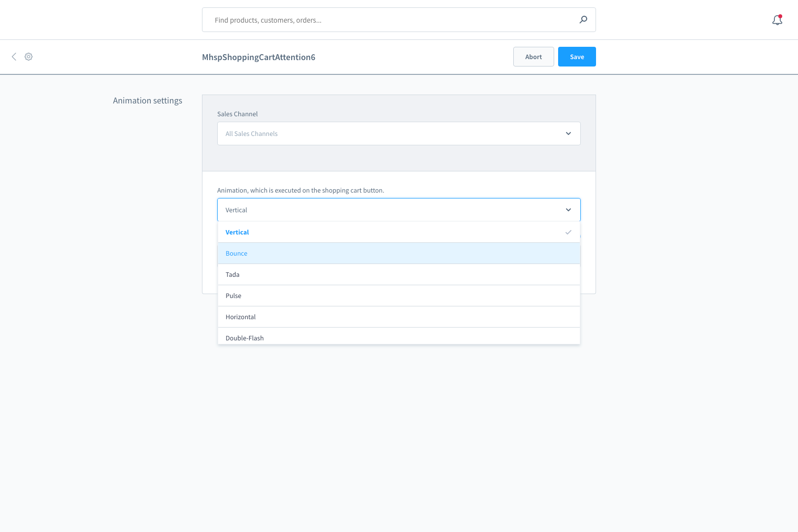Collapse the animation list via its arrow

coord(568,210)
